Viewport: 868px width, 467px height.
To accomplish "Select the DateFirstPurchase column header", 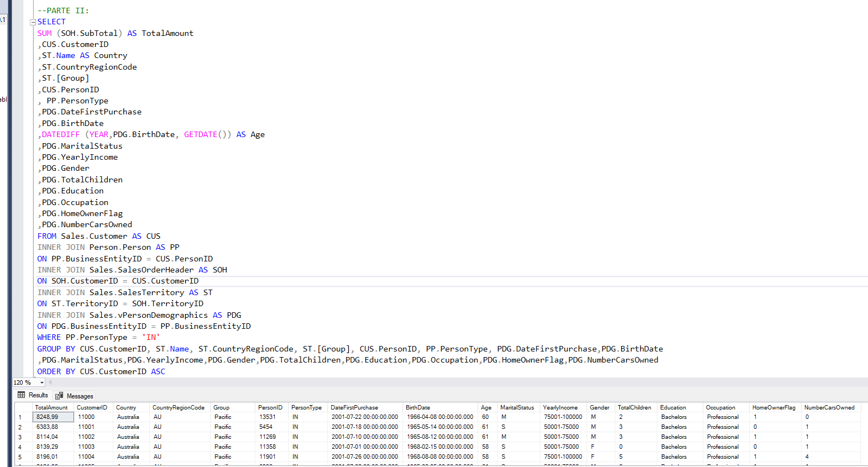I will (365, 407).
